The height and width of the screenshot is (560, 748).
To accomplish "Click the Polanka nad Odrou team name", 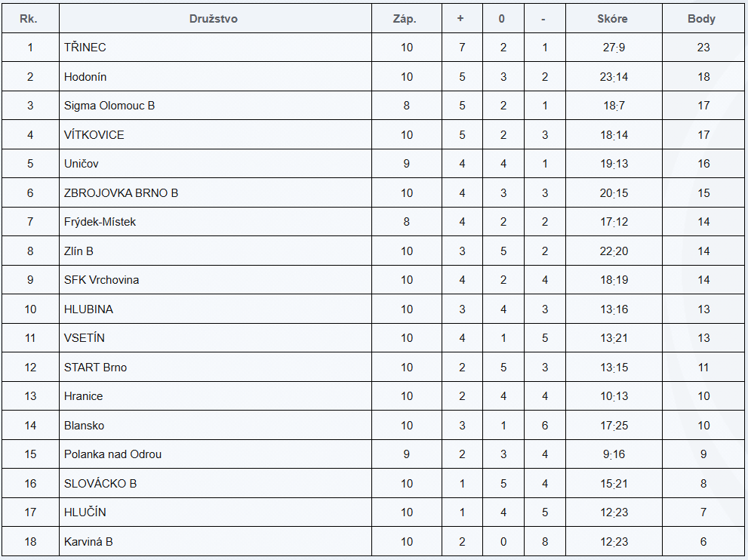I will (112, 454).
